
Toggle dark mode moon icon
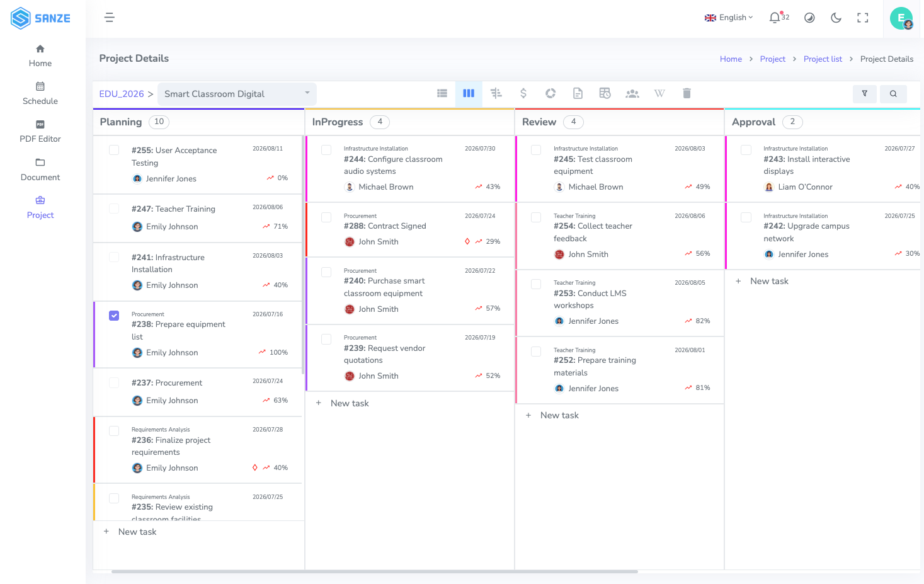pyautogui.click(x=836, y=18)
